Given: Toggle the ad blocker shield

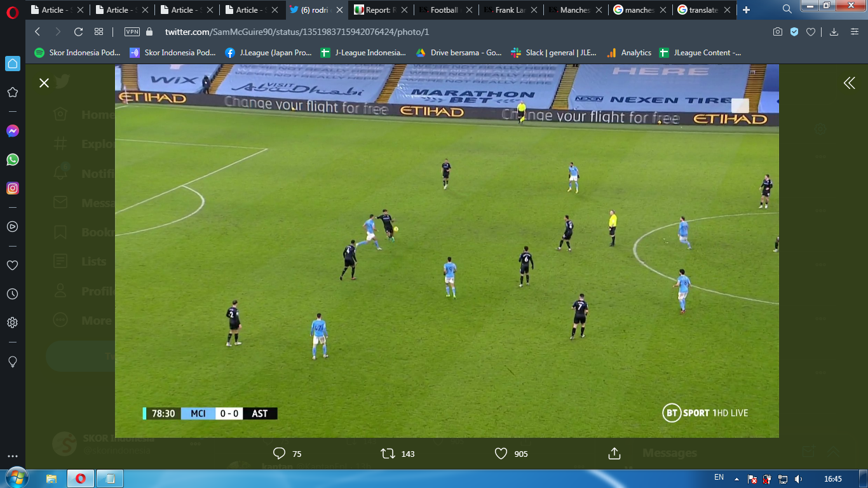Looking at the screenshot, I should point(794,32).
